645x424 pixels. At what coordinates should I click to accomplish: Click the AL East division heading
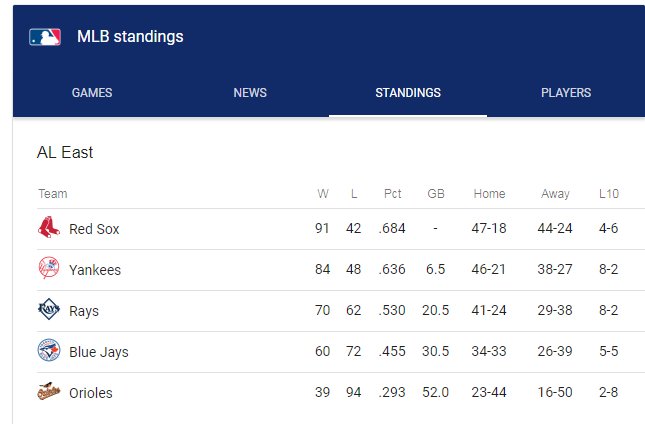tap(65, 153)
